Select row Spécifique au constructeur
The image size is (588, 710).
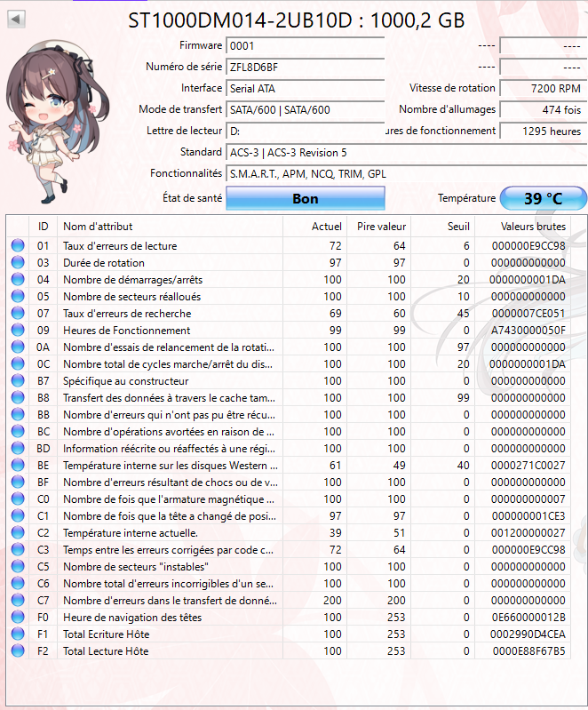(289, 381)
